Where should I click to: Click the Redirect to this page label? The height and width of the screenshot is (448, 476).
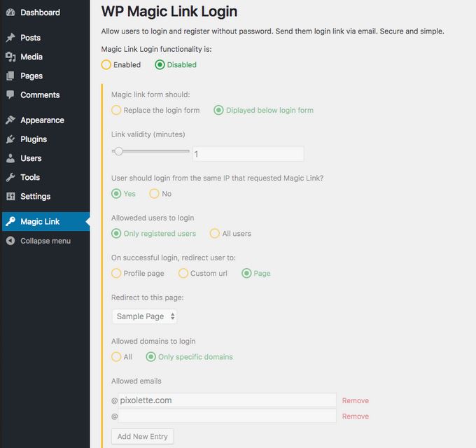tap(147, 297)
